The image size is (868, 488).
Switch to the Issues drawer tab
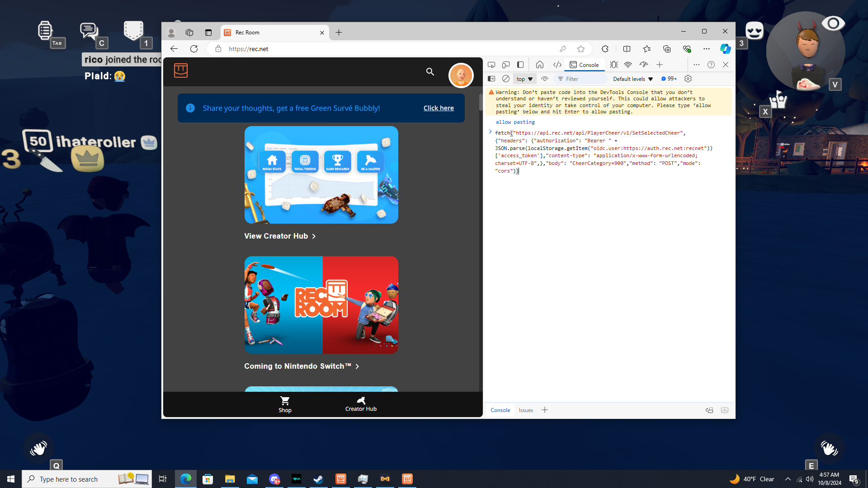coord(525,410)
